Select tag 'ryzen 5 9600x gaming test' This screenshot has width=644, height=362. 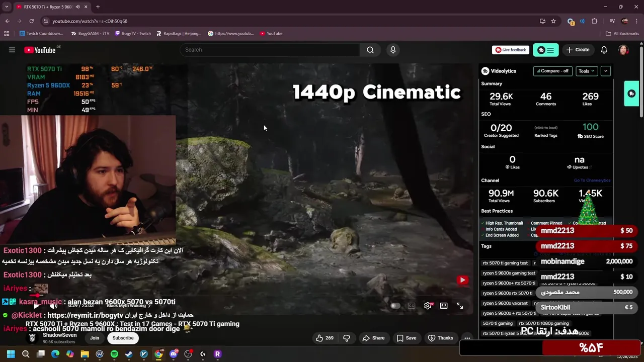(x=509, y=273)
